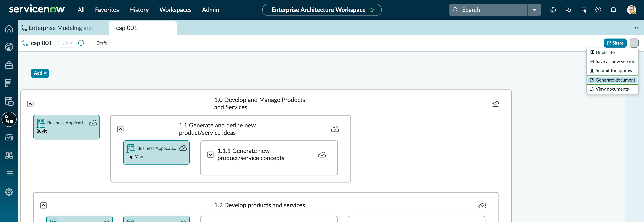Open the Home icon in the sidebar

point(9,29)
